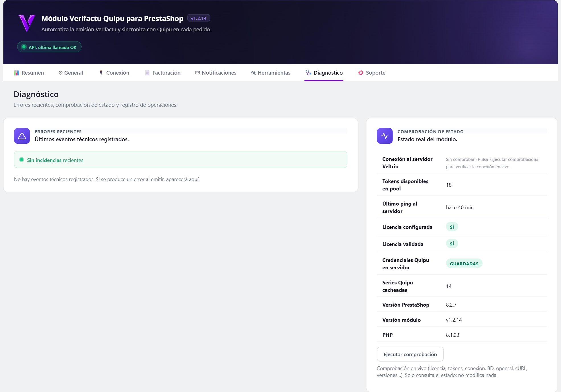
Task: Click the Series Quipu cacheadas label
Action: tap(398, 286)
